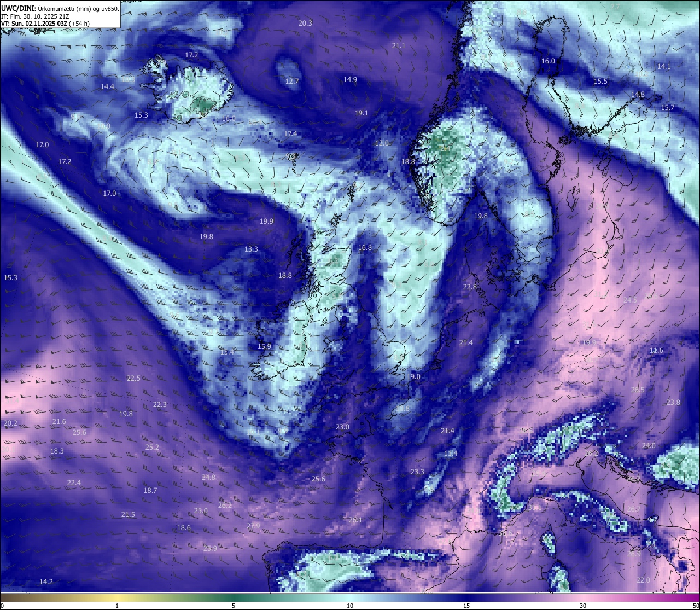Click the map value 26.9
The height and width of the screenshot is (610, 700).
tap(633, 554)
